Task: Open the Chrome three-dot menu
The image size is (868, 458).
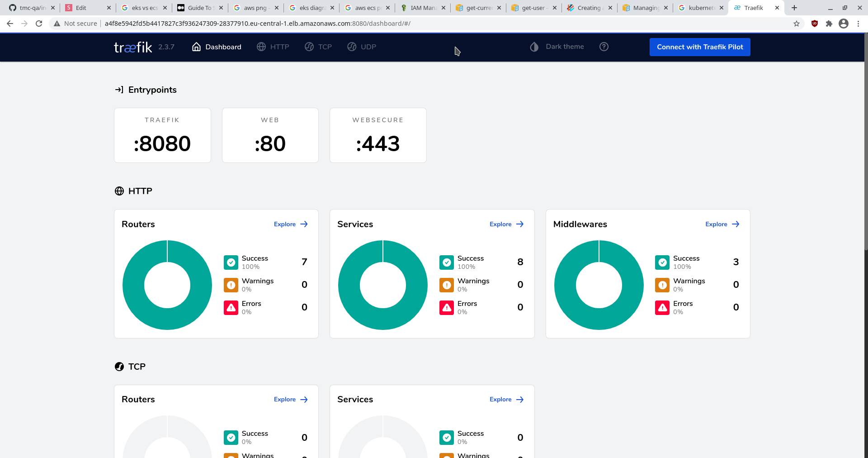Action: pos(858,24)
